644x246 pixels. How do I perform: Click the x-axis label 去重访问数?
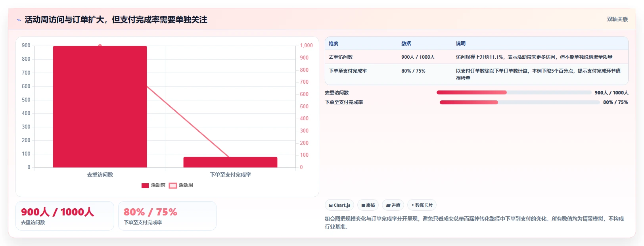tap(100, 175)
